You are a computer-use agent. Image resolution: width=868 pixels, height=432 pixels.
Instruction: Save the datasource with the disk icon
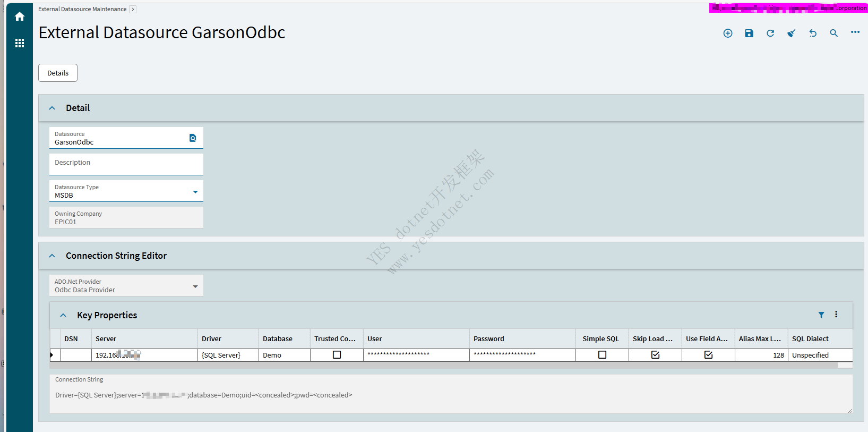[749, 33]
